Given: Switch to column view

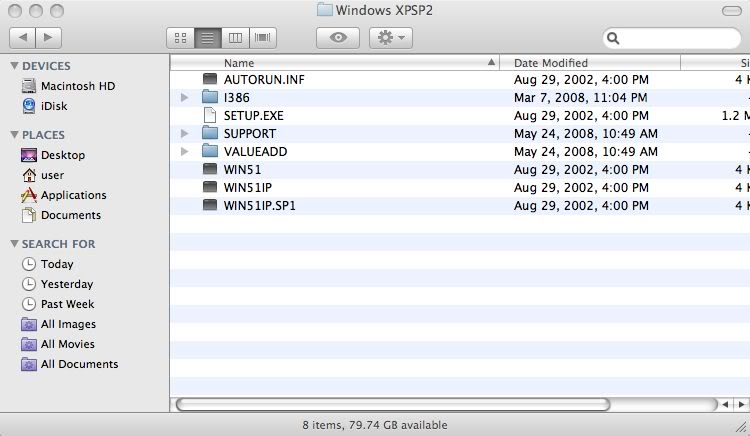Looking at the screenshot, I should coord(235,38).
